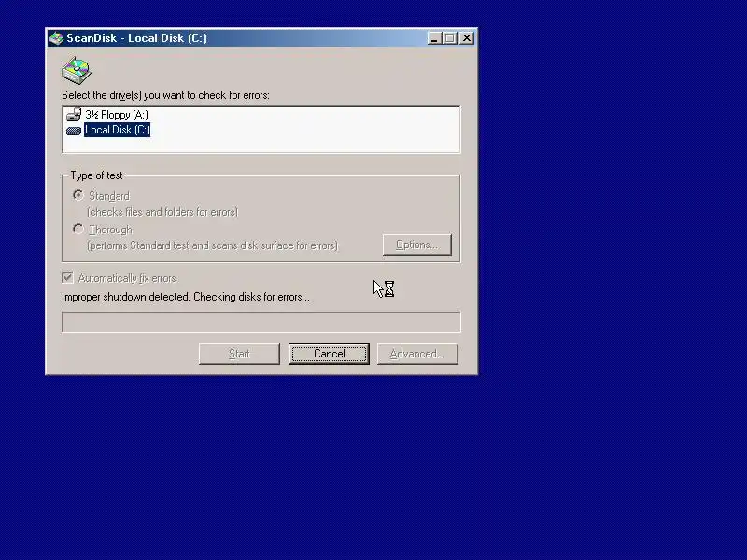Screen dimensions: 747x560
Task: Click the Start button
Action: point(239,354)
